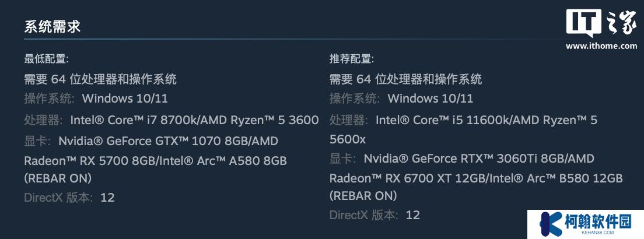The image size is (644, 239).
Task: Click the 推荐配置 column label
Action: tap(352, 59)
